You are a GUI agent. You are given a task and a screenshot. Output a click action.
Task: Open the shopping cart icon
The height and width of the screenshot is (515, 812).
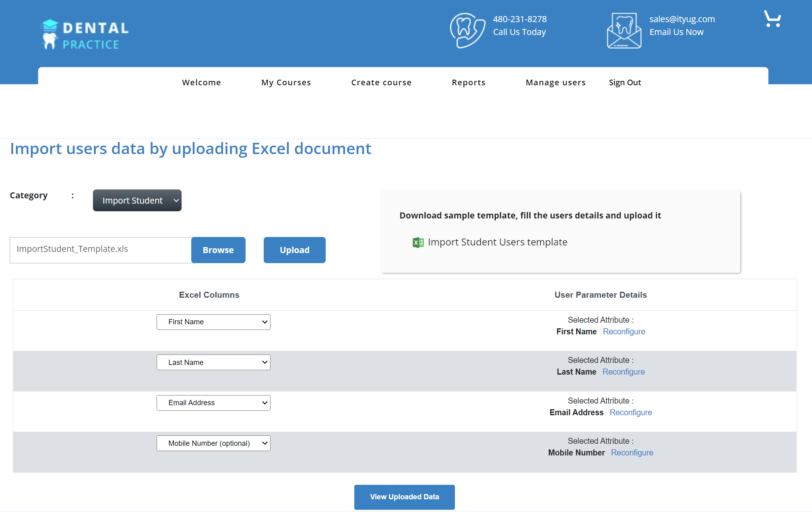click(772, 19)
